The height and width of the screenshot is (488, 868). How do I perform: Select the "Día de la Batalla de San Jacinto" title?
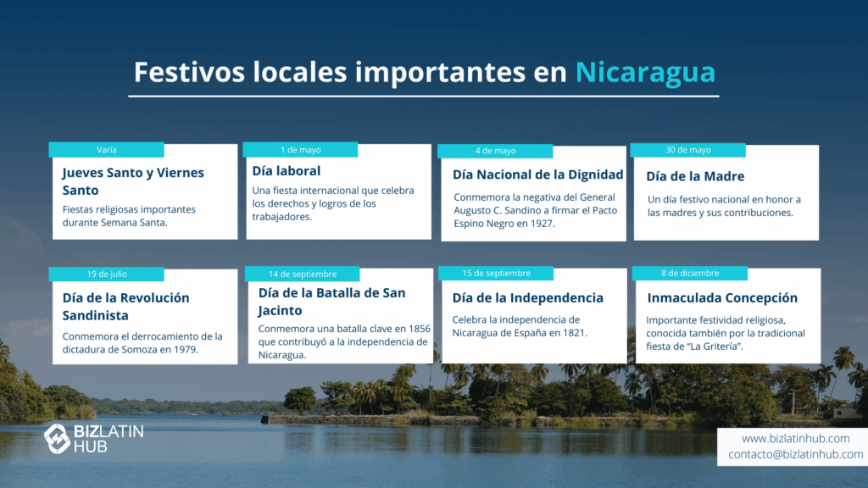(331, 302)
